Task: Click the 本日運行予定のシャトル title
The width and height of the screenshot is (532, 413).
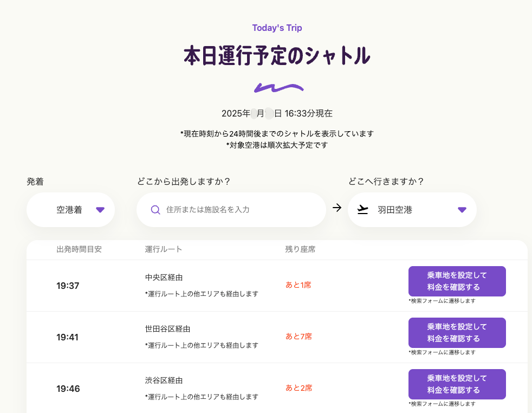Action: (277, 56)
